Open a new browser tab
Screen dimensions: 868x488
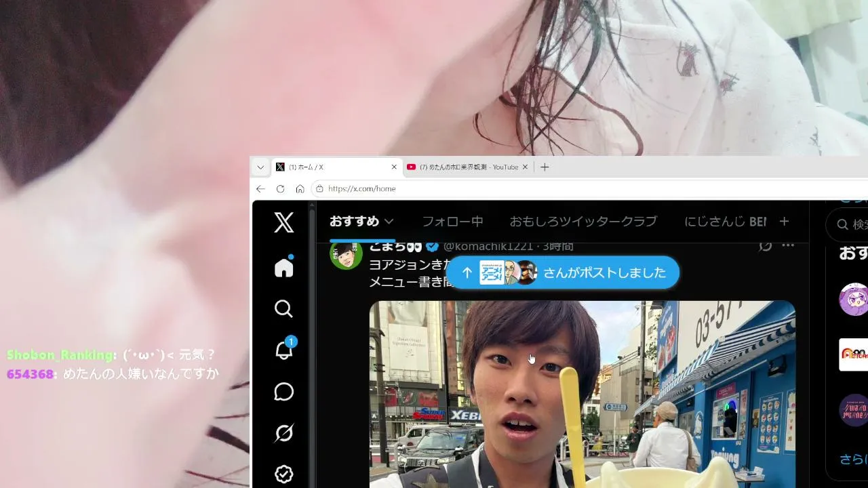point(545,167)
